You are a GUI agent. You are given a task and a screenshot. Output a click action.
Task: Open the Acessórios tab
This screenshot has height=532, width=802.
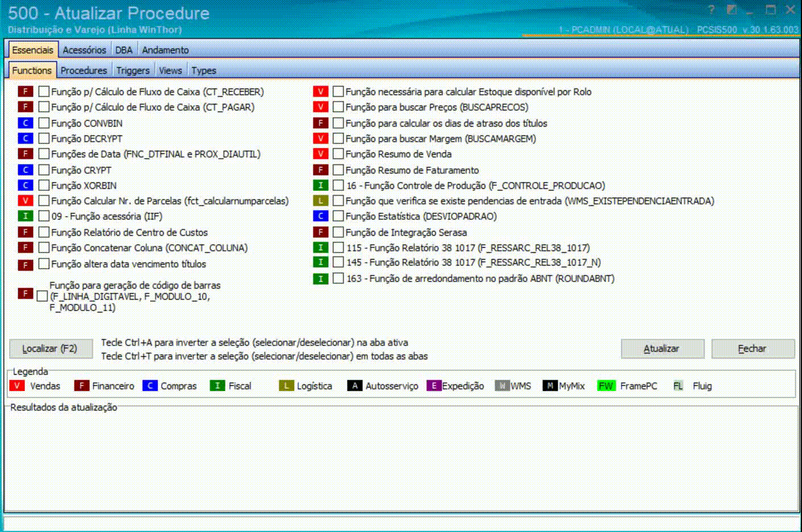[x=84, y=50]
